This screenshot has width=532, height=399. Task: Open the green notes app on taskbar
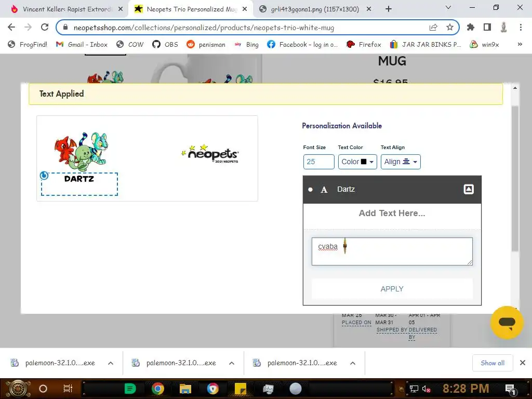130,389
